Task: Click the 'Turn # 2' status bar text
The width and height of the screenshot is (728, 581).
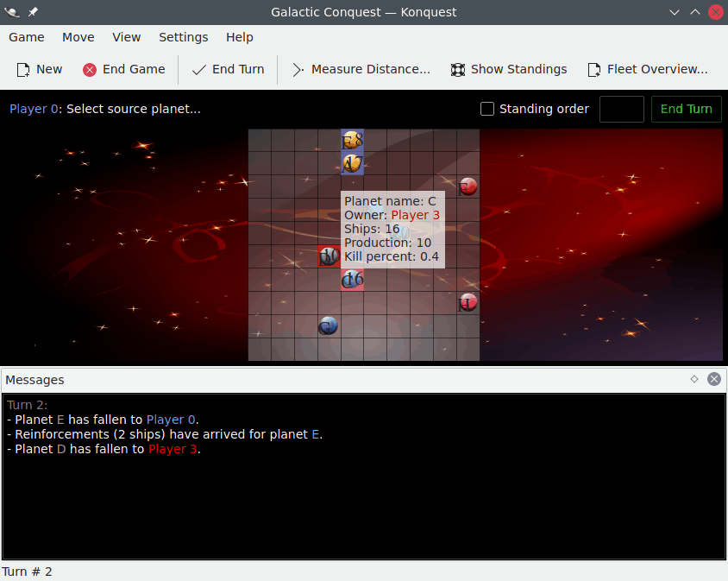Action: [27, 572]
